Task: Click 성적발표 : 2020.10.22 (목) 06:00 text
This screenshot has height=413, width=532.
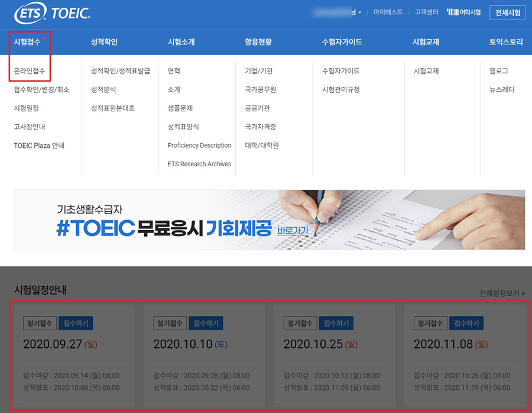Action: pos(202,388)
